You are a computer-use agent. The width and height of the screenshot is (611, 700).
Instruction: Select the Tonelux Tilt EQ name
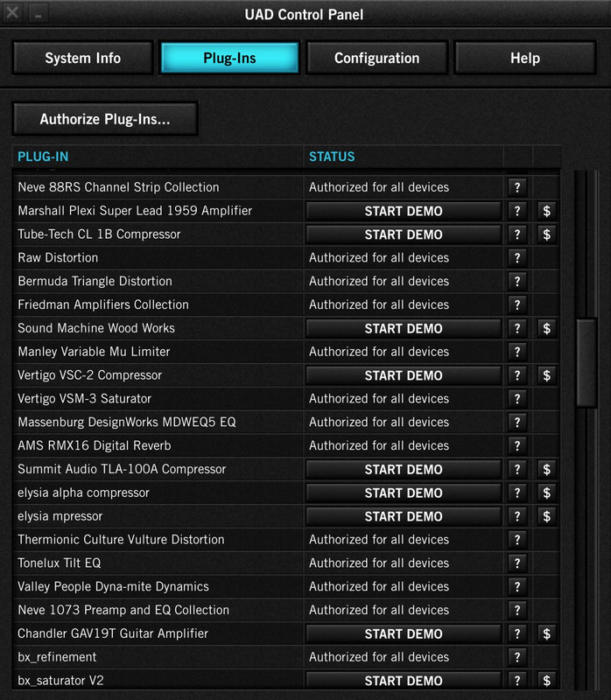point(59,563)
